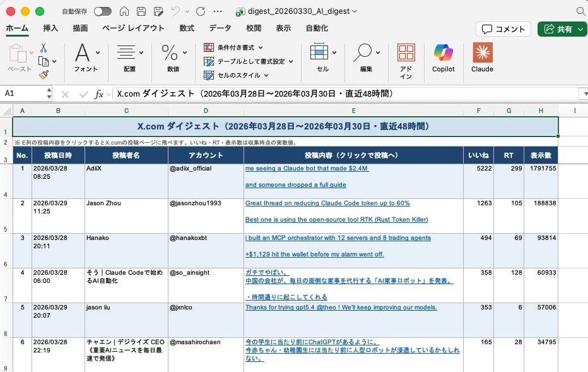Switch to the ホーム ribbon tab

click(17, 28)
